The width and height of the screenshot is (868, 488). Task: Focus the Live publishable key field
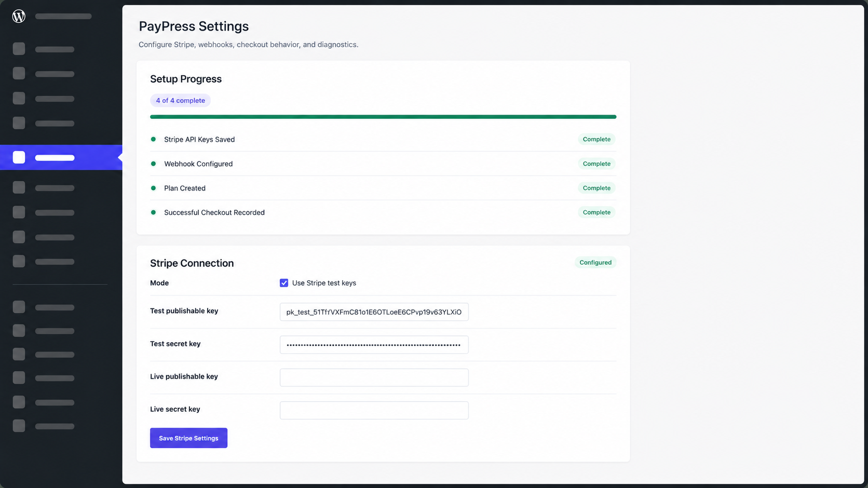click(374, 377)
